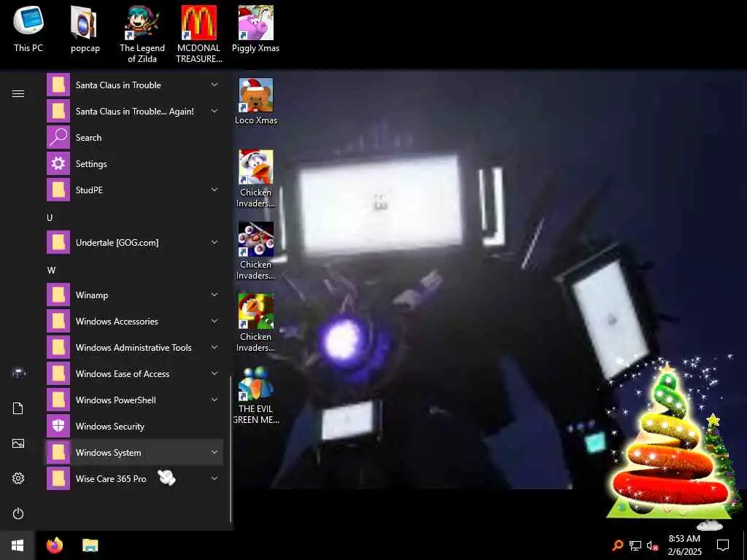
Task: Open Chicken Invaders icon showing spaceships
Action: 256,251
